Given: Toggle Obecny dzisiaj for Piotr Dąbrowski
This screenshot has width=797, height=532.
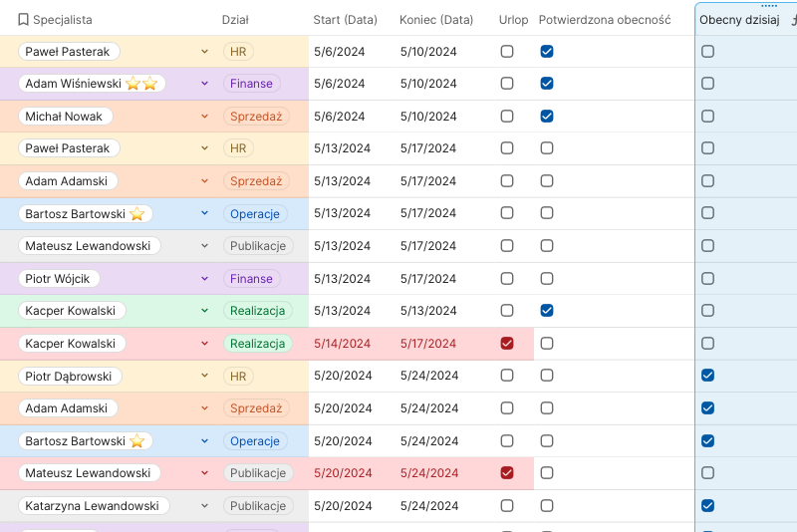Looking at the screenshot, I should click(x=707, y=376).
